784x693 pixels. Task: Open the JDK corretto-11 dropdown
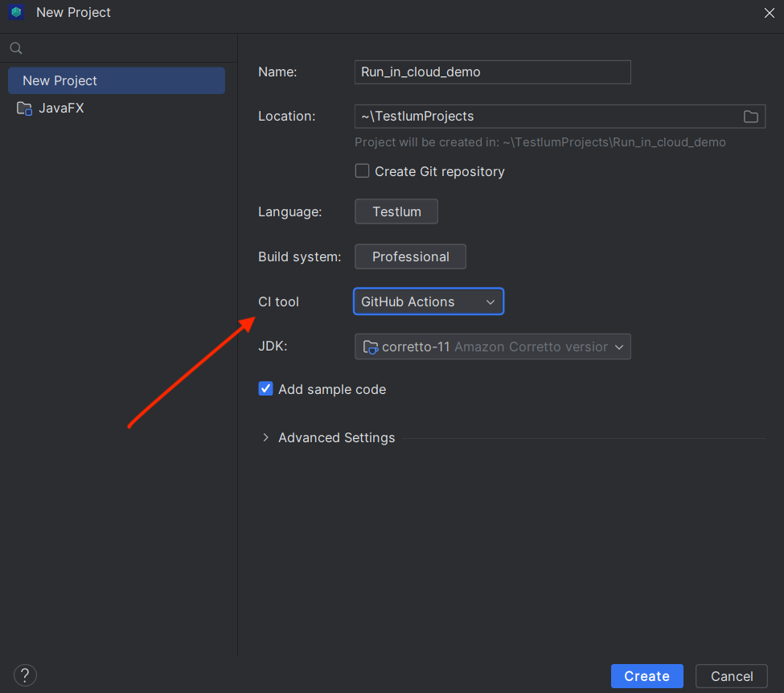pyautogui.click(x=492, y=346)
